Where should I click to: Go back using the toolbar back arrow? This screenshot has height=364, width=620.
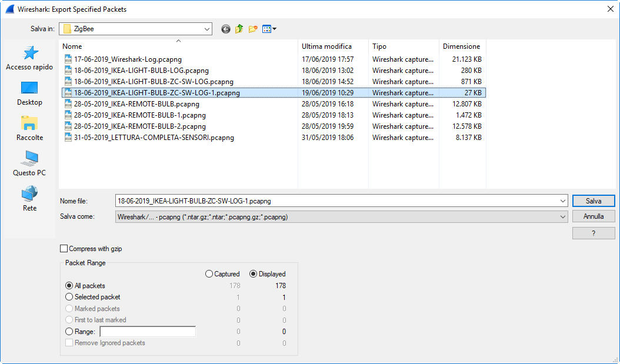[225, 29]
